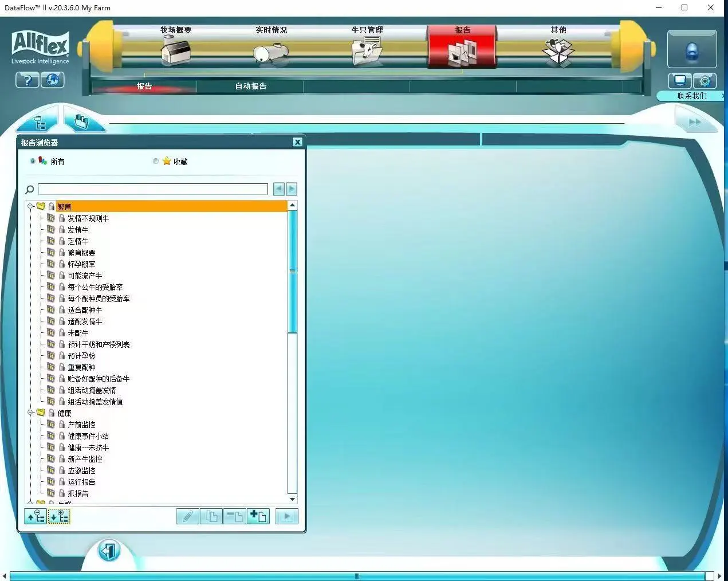Click the tree scrollbar down arrow
The image size is (728, 581).
[292, 499]
